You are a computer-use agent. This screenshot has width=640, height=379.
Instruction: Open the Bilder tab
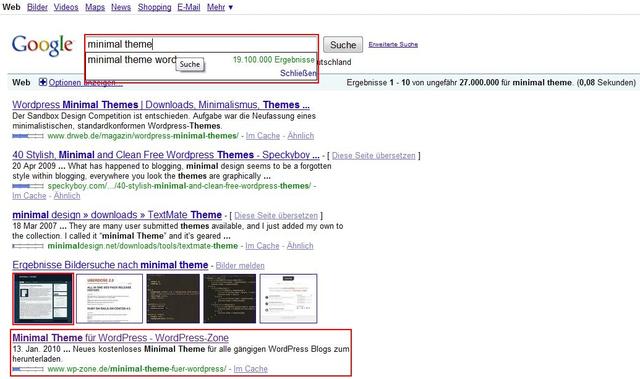click(37, 7)
